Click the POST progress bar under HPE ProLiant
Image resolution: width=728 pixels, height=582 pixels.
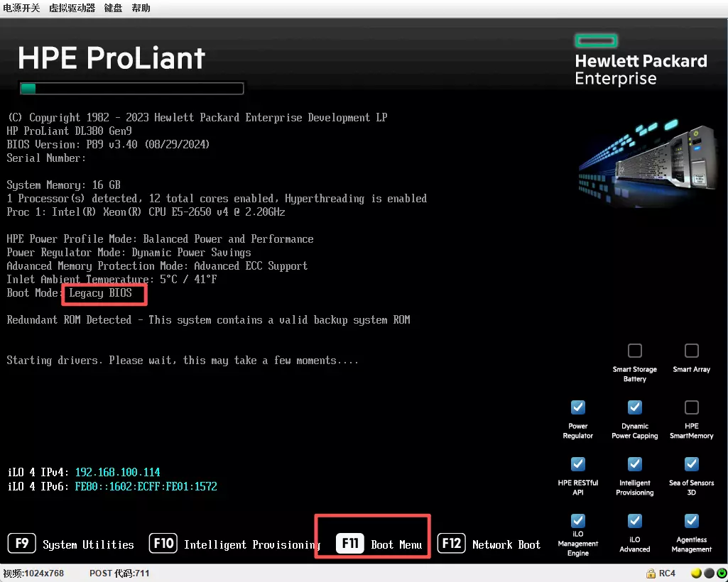[131, 87]
